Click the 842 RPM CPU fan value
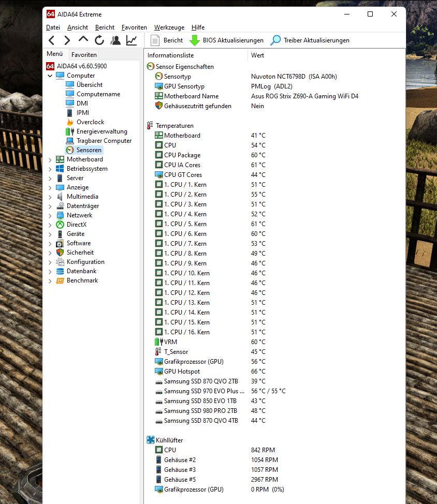437x504 pixels. pos(263,450)
